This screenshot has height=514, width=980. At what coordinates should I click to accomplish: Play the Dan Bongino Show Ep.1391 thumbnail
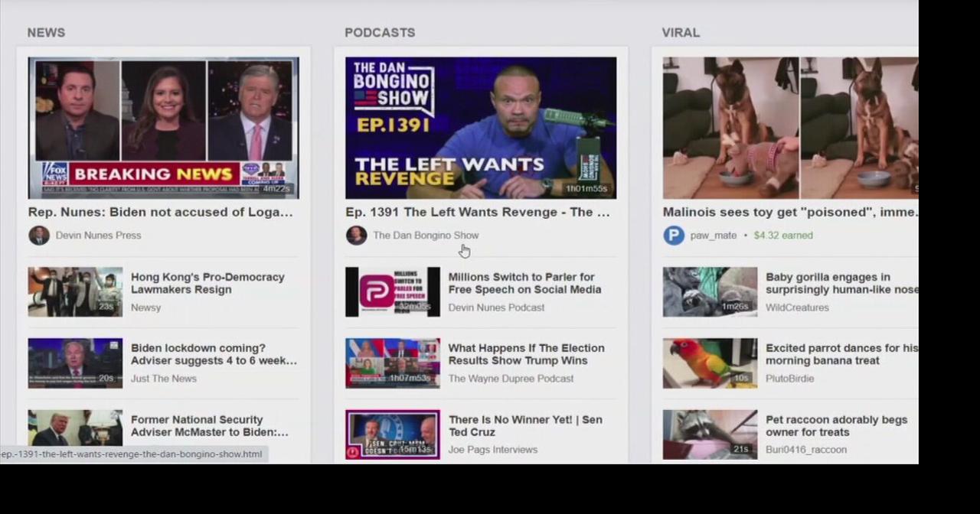point(481,128)
